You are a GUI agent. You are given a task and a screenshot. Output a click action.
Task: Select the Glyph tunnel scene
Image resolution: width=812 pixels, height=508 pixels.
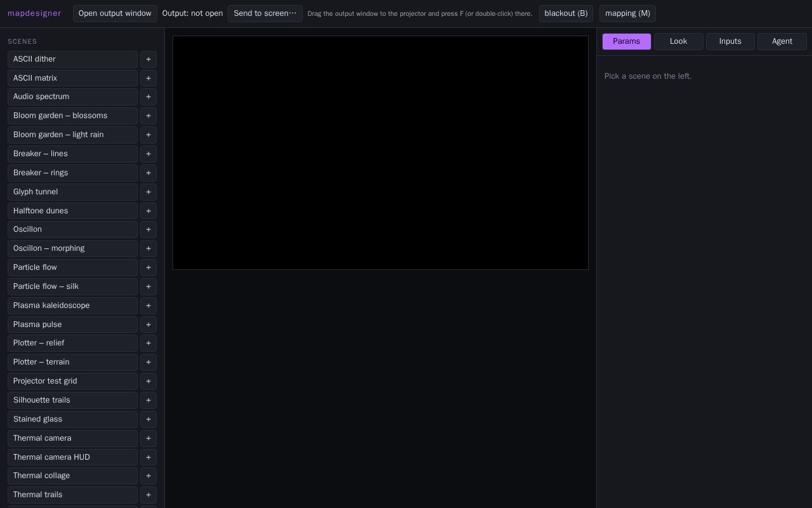point(72,192)
